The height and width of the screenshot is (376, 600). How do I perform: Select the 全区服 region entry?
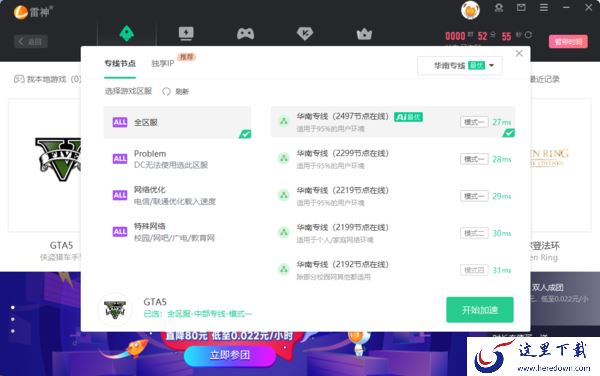177,122
